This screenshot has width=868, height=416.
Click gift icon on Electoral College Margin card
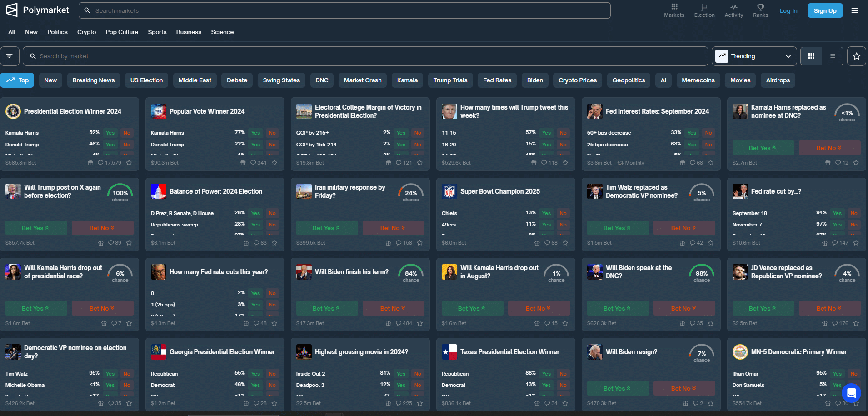388,163
